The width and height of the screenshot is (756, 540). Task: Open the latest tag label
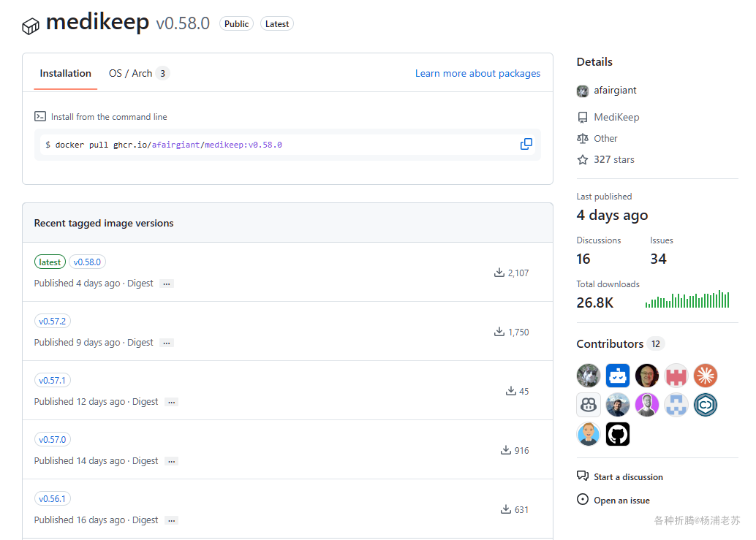[50, 262]
